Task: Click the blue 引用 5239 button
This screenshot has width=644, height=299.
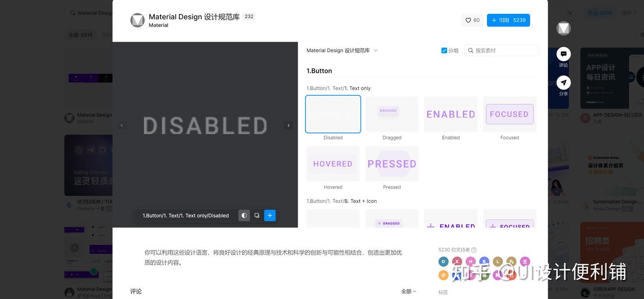Action: (508, 20)
